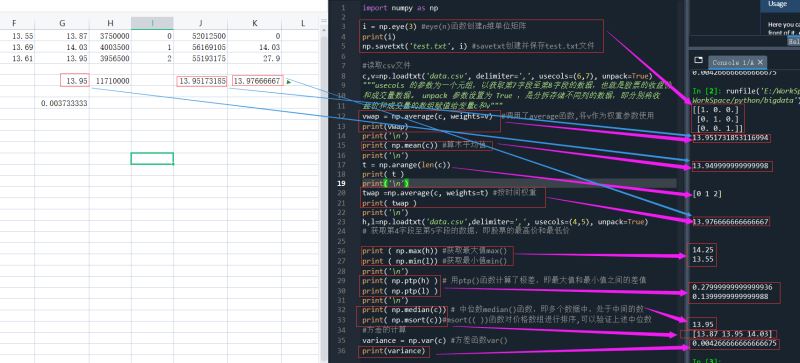Click the split handle above spreadsheet scrollbar

[x=323, y=21]
